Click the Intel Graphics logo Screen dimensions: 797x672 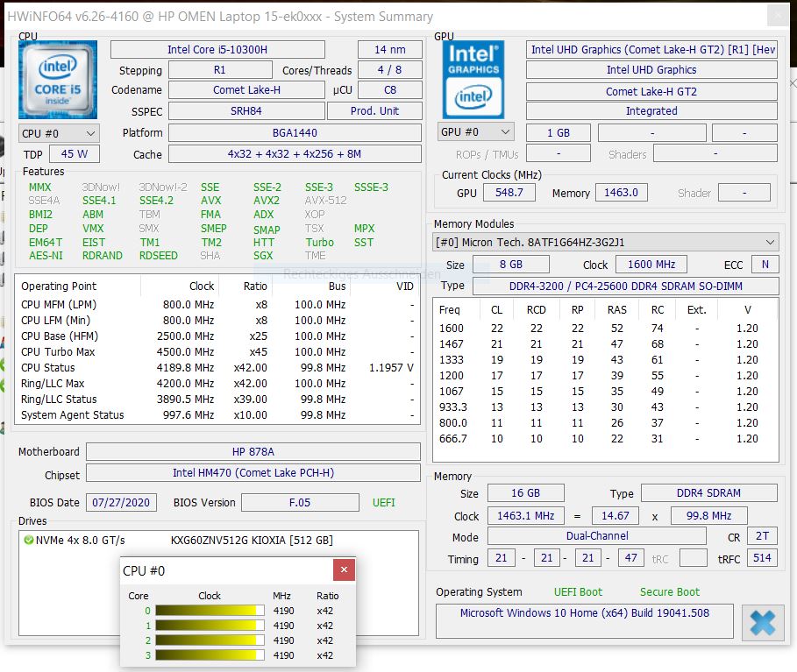click(x=473, y=80)
